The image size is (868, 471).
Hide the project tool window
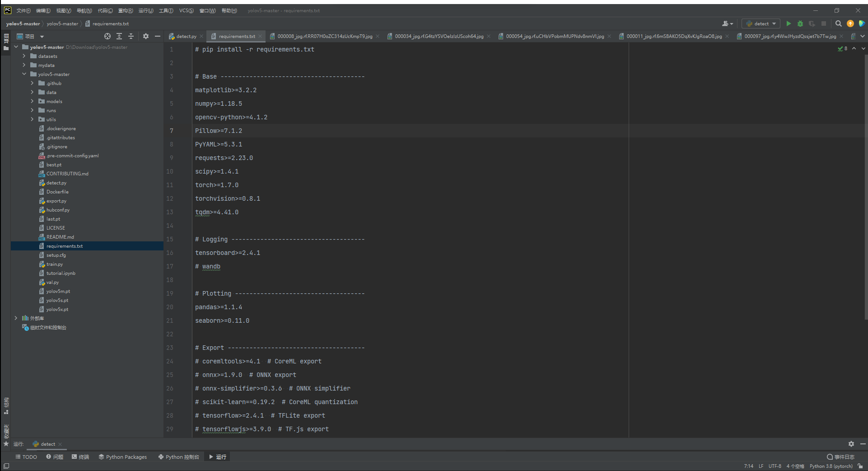(x=158, y=36)
